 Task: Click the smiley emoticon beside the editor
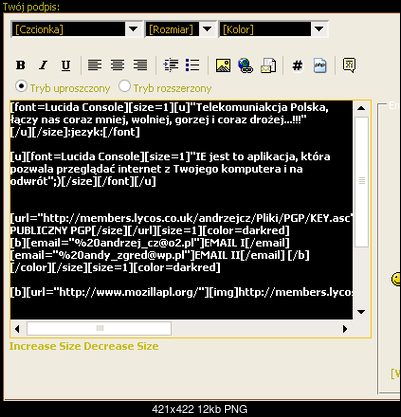point(396,279)
